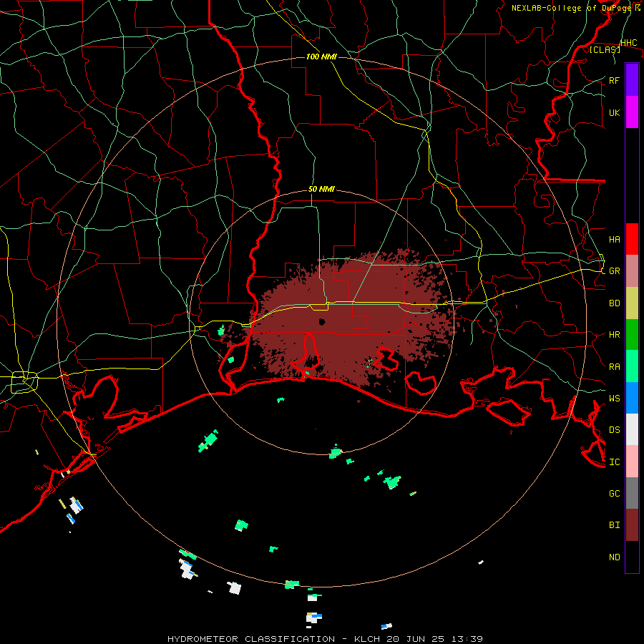Click the RA light green legend swatch
This screenshot has width=644, height=644.
pos(632,366)
